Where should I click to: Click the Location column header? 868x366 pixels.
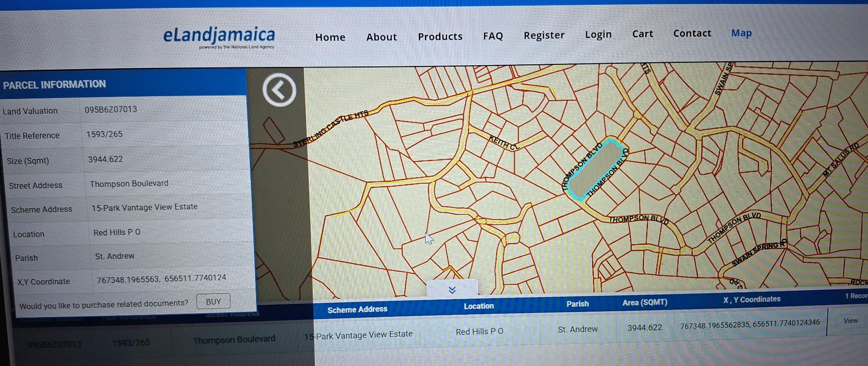tap(479, 306)
